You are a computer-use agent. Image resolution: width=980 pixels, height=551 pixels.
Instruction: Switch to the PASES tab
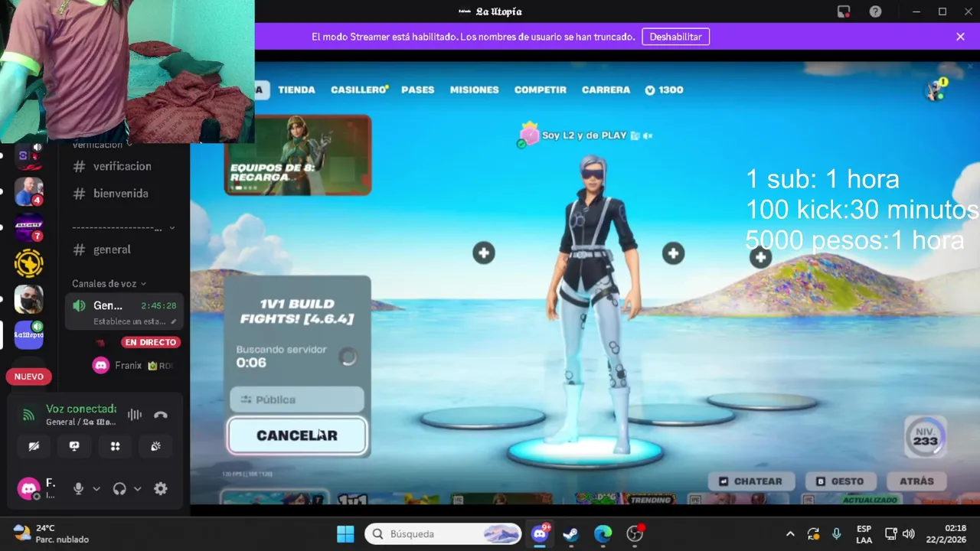tap(417, 90)
